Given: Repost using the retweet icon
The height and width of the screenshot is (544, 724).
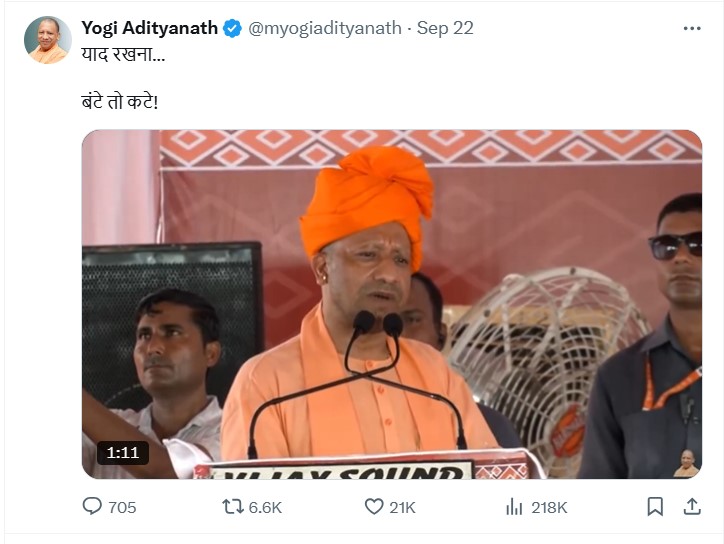Looking at the screenshot, I should (x=233, y=507).
